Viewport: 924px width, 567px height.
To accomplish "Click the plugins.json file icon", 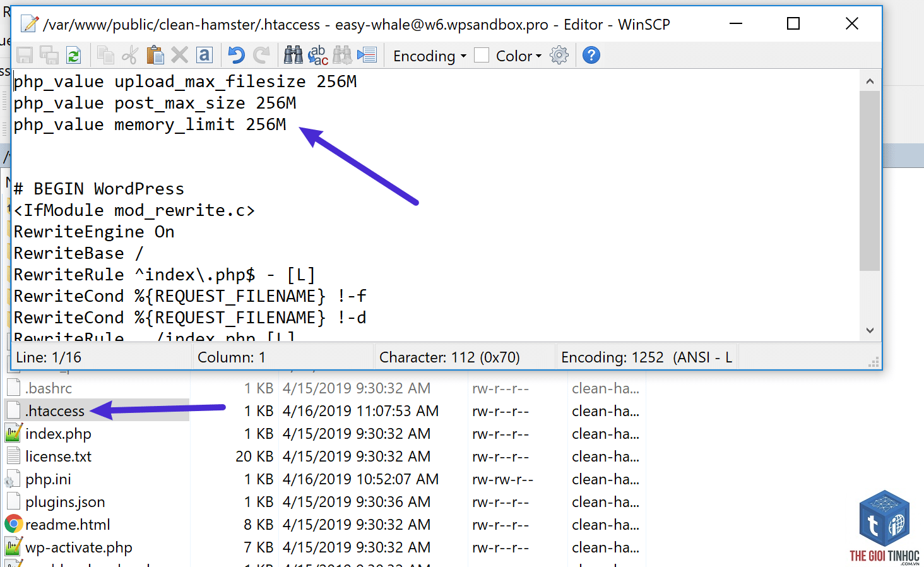I will (13, 501).
